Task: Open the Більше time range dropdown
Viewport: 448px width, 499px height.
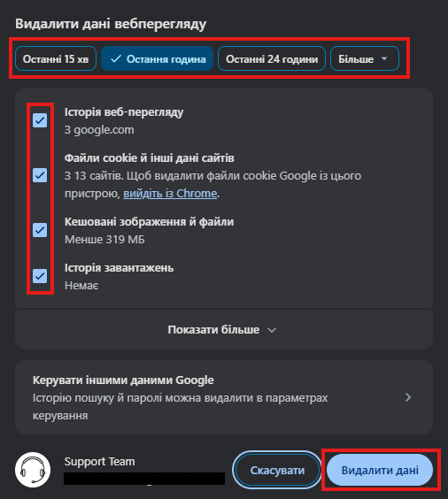Action: pos(365,58)
